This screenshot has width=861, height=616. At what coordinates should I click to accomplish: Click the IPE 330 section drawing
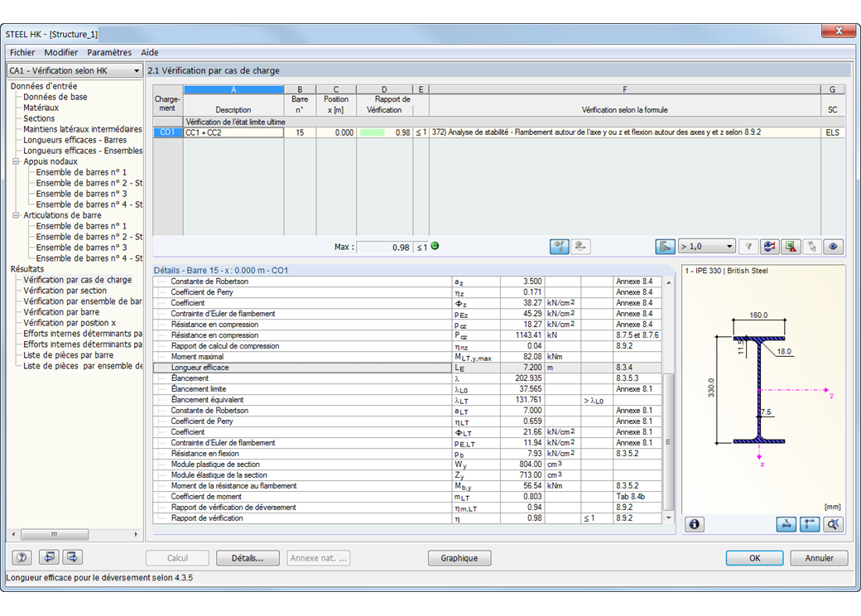[x=759, y=388]
